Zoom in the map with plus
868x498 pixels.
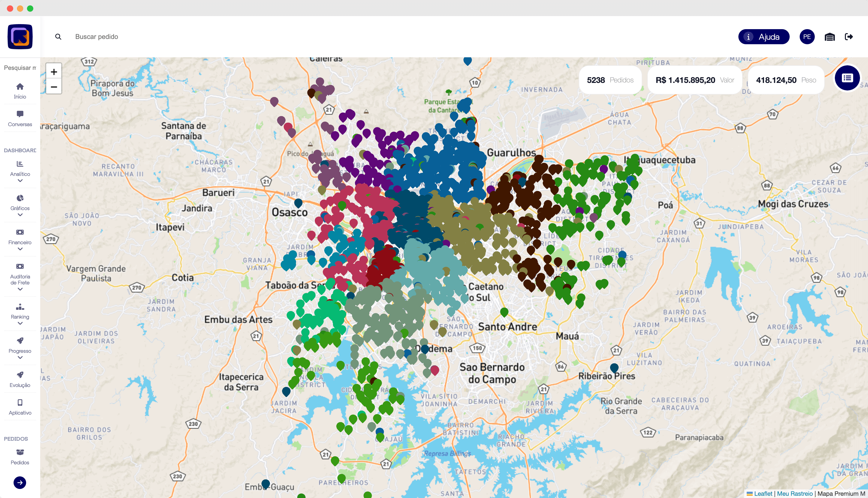tap(54, 72)
